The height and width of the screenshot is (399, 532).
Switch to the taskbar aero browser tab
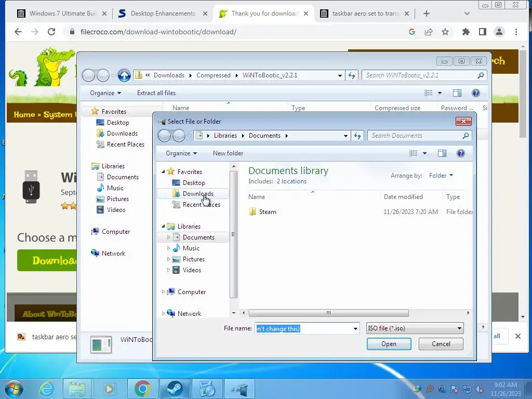pos(364,14)
